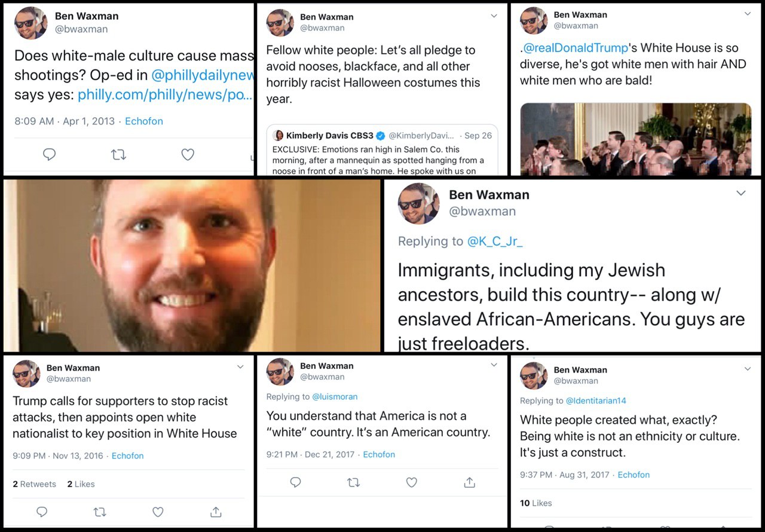The height and width of the screenshot is (532, 765).
Task: Open the @Identitarian14 reply mention
Action: click(596, 400)
